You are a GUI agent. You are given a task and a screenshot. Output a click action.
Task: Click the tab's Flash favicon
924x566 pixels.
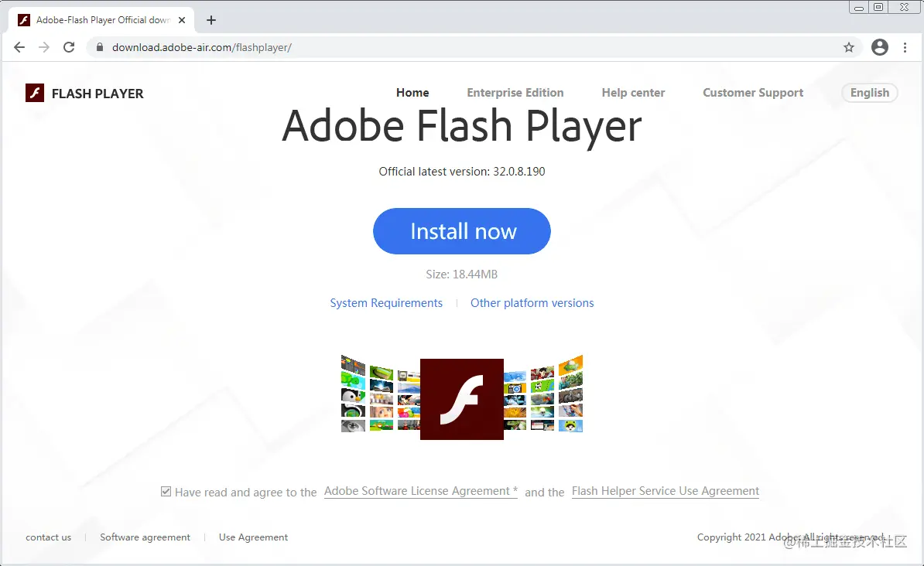pos(24,20)
